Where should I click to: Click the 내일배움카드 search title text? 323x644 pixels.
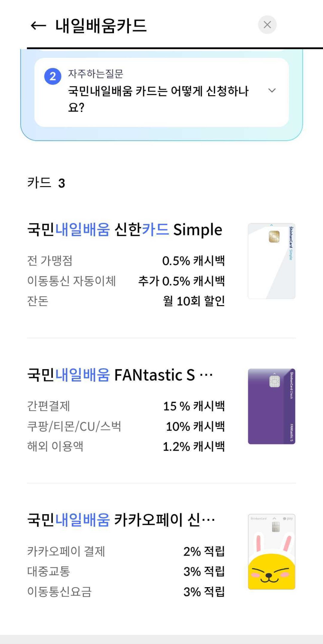101,26
